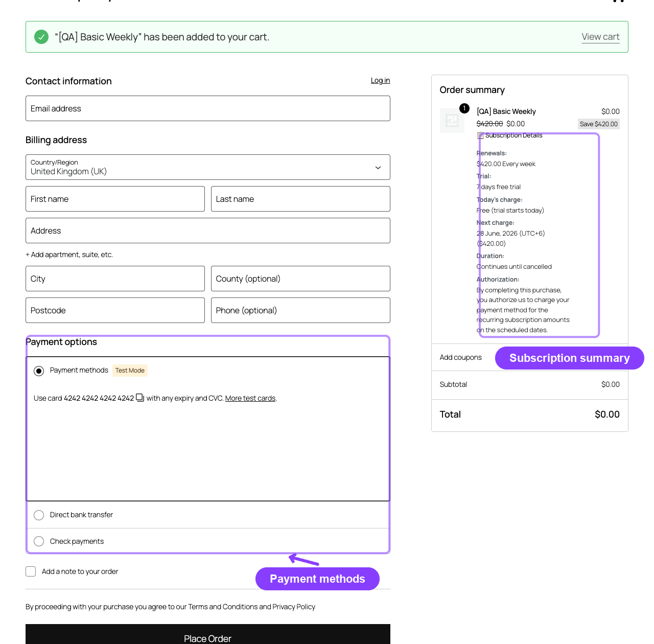The width and height of the screenshot is (654, 644).
Task: Click the Log in link
Action: coord(380,80)
